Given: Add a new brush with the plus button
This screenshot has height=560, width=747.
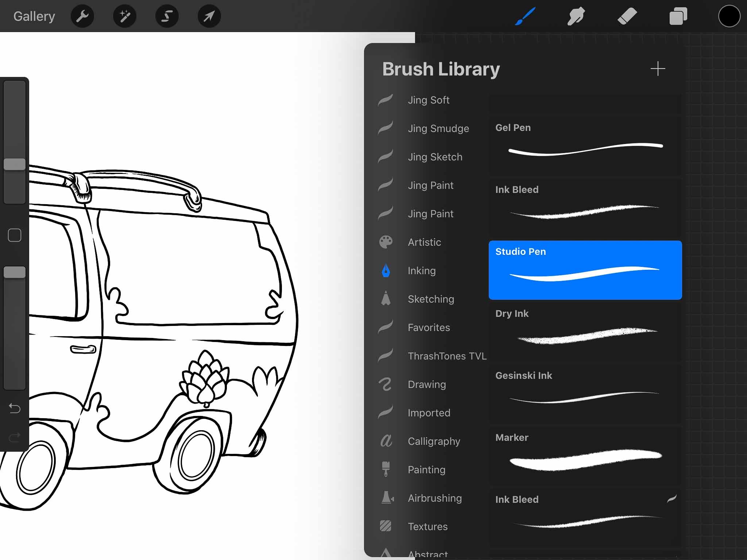Looking at the screenshot, I should 658,69.
